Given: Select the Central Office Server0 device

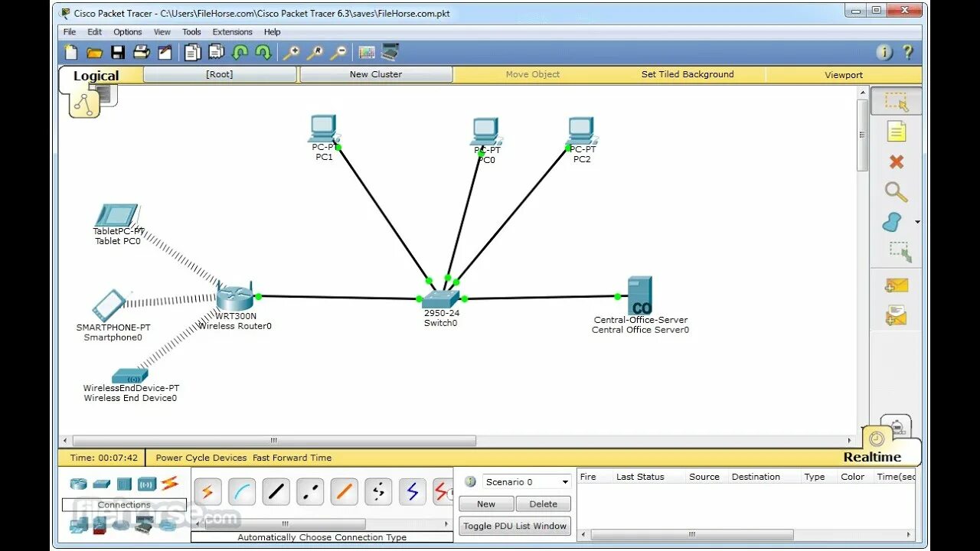Looking at the screenshot, I should pos(640,296).
